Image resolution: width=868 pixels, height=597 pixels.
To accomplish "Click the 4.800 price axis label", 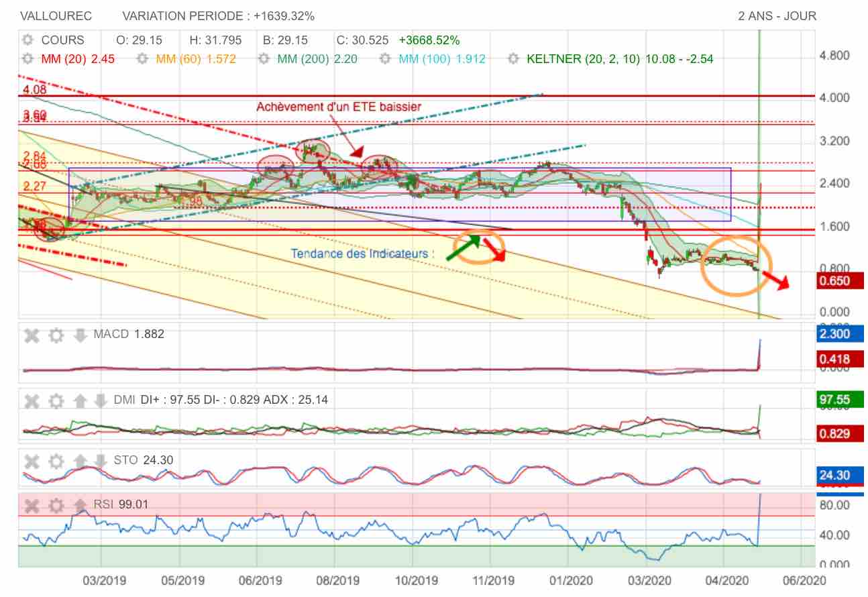I will 834,55.
